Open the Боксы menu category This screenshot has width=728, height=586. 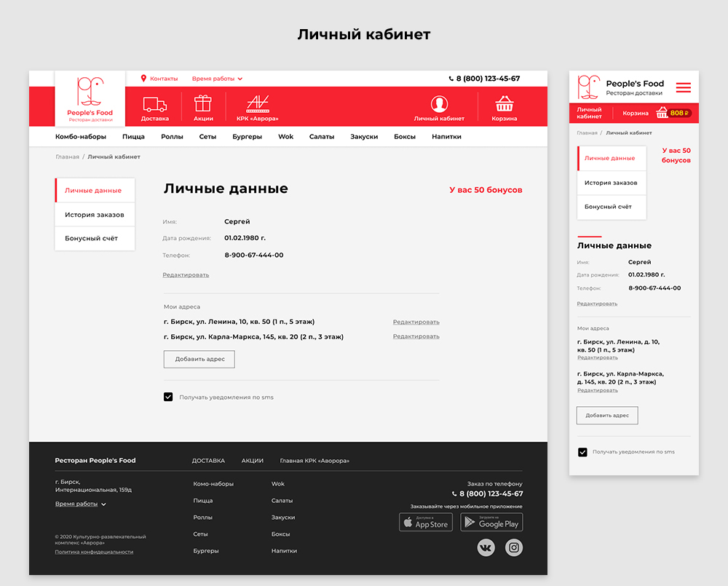pyautogui.click(x=404, y=137)
